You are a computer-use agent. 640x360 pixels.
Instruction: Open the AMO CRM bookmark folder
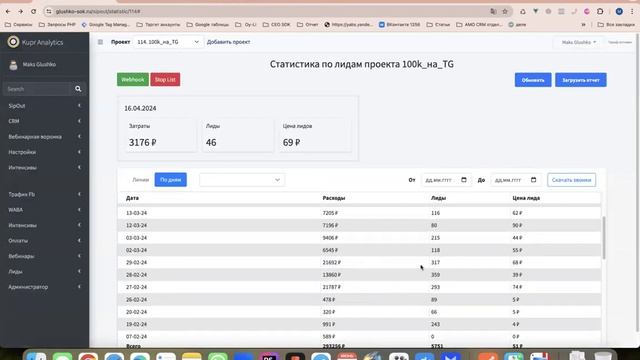click(x=479, y=24)
